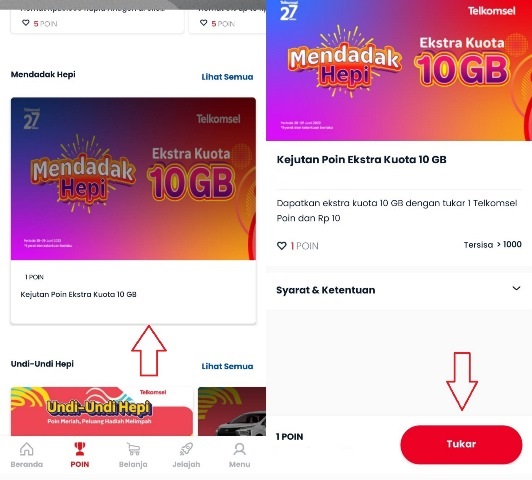This screenshot has width=532, height=480.
Task: Tap the Ekstra Kuota 10GB detail banner
Action: point(399,70)
